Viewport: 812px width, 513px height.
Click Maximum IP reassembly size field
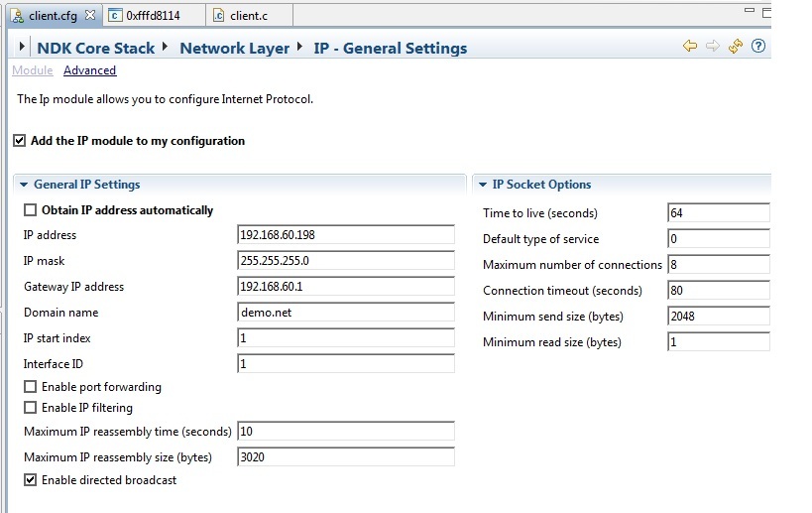pyautogui.click(x=346, y=457)
